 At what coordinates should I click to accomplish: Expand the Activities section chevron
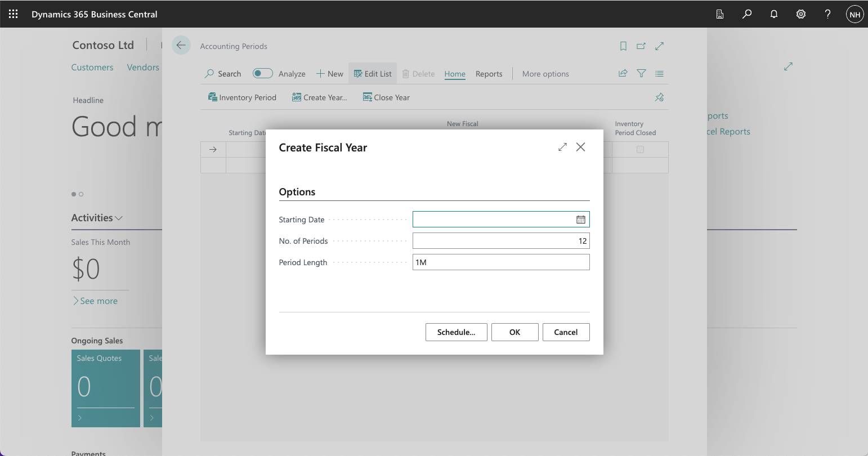coord(119,218)
